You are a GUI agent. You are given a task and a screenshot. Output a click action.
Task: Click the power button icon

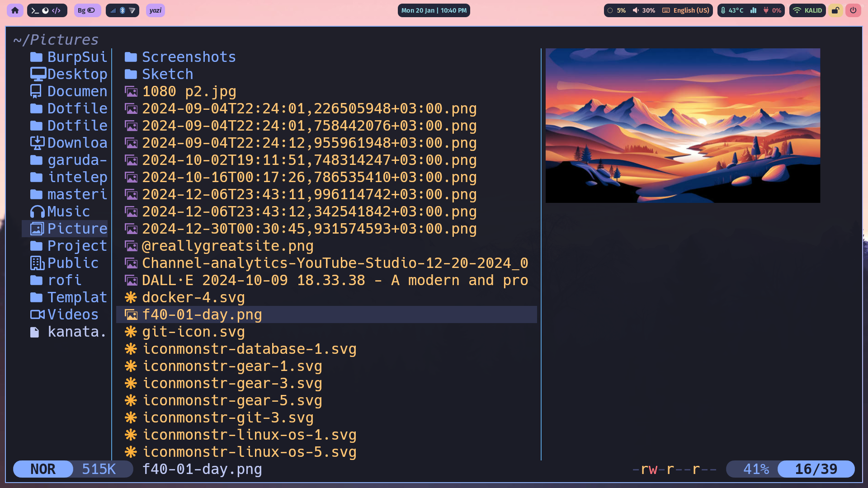click(853, 10)
